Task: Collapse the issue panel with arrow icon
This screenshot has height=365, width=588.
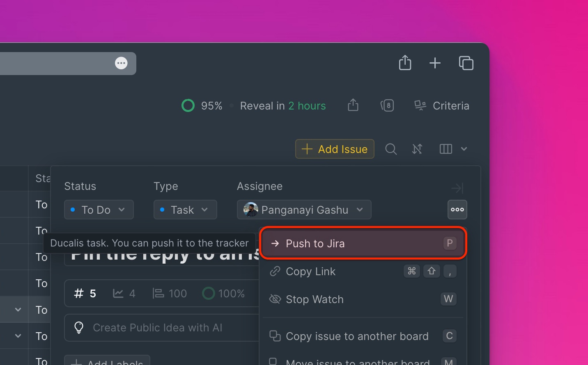Action: click(457, 188)
